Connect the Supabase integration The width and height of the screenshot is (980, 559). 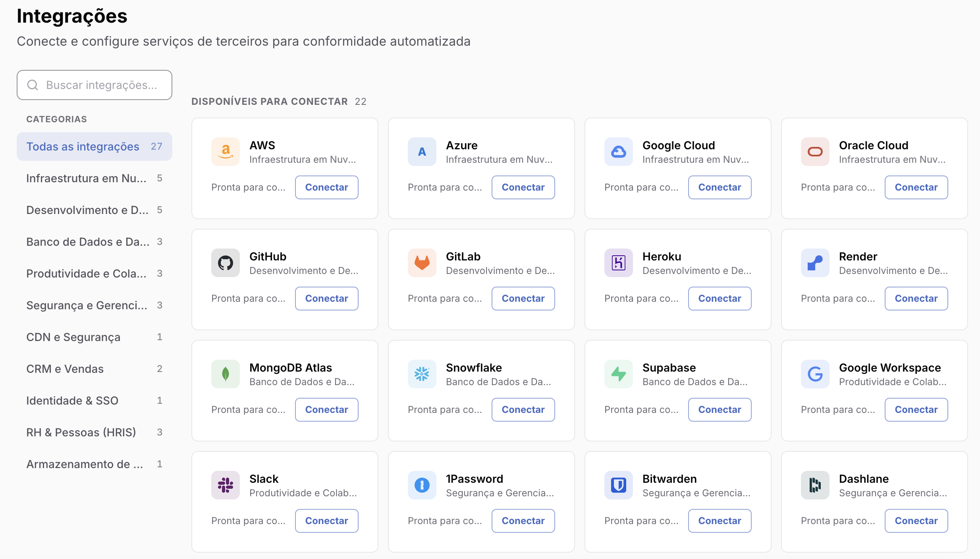pos(720,410)
